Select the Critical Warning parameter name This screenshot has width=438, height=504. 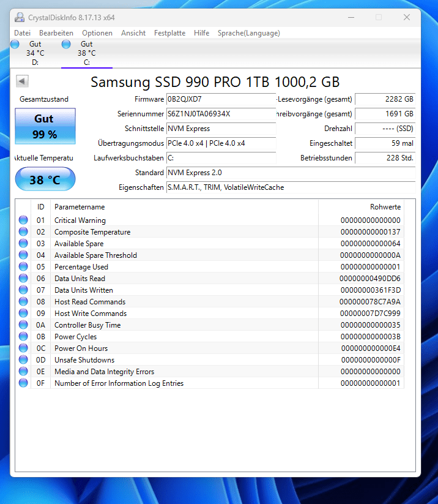click(80, 220)
